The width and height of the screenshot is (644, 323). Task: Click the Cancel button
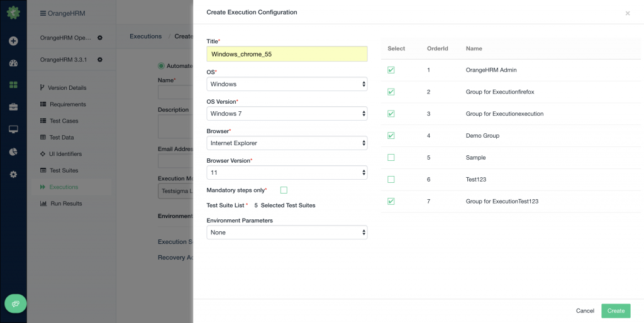pyautogui.click(x=585, y=311)
